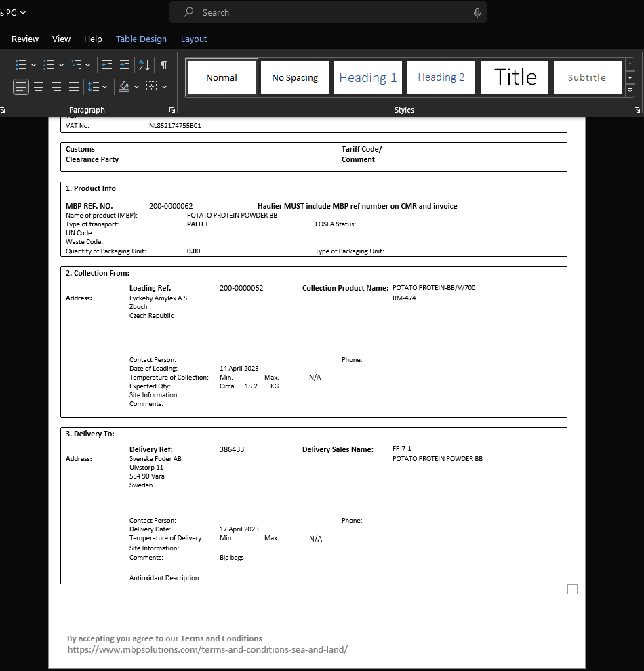Click the microphone icon in Search

tap(477, 12)
